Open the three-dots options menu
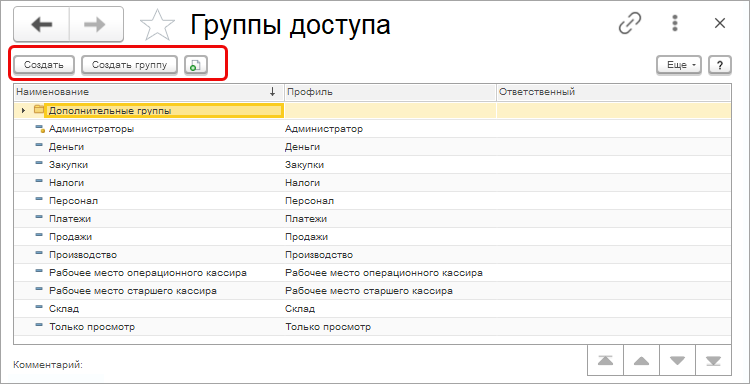750x384 pixels. [x=675, y=23]
